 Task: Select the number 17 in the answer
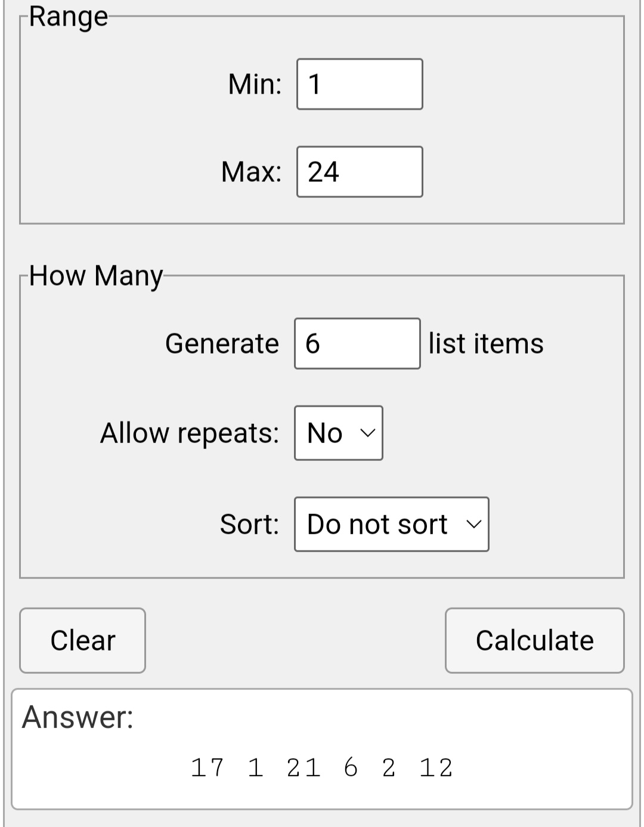click(x=208, y=767)
